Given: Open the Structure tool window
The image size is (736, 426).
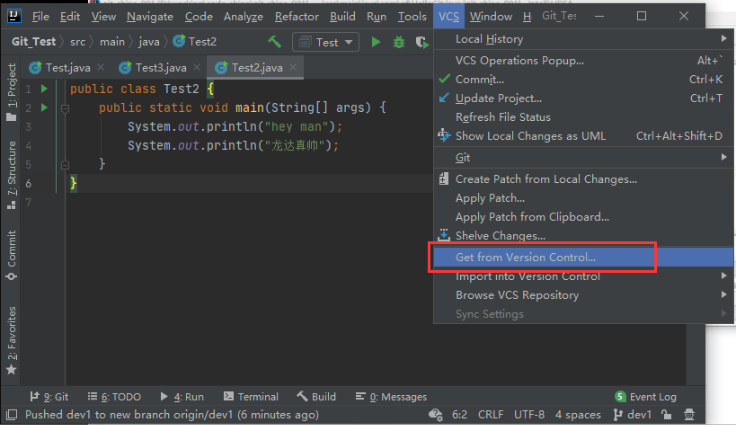Looking at the screenshot, I should [x=11, y=175].
